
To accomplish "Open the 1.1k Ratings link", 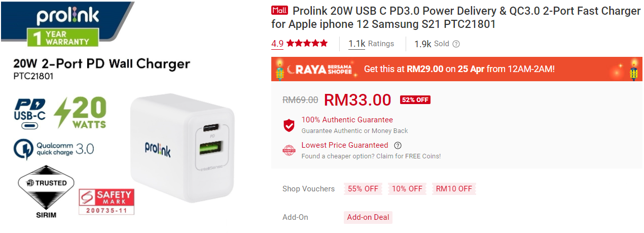I will click(371, 44).
